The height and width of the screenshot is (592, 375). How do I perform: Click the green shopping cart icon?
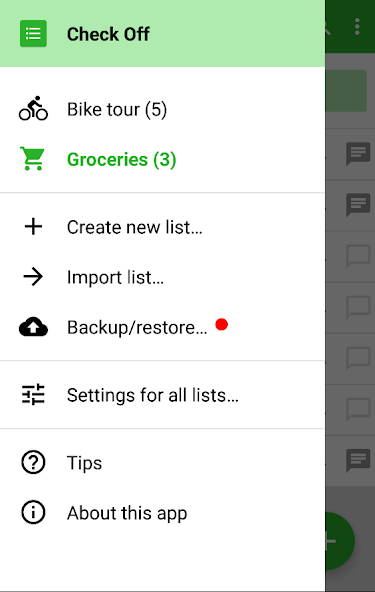[x=32, y=159]
